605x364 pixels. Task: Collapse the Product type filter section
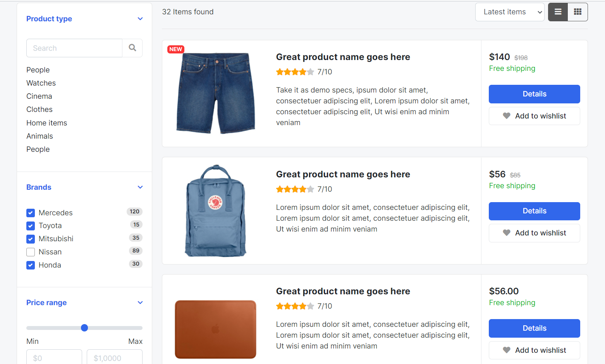140,19
